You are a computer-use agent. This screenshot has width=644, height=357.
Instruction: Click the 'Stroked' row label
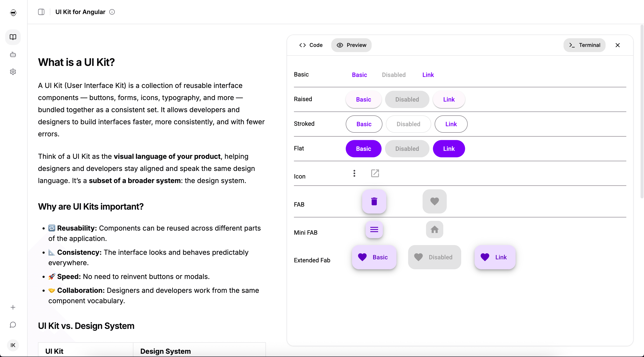[304, 124]
